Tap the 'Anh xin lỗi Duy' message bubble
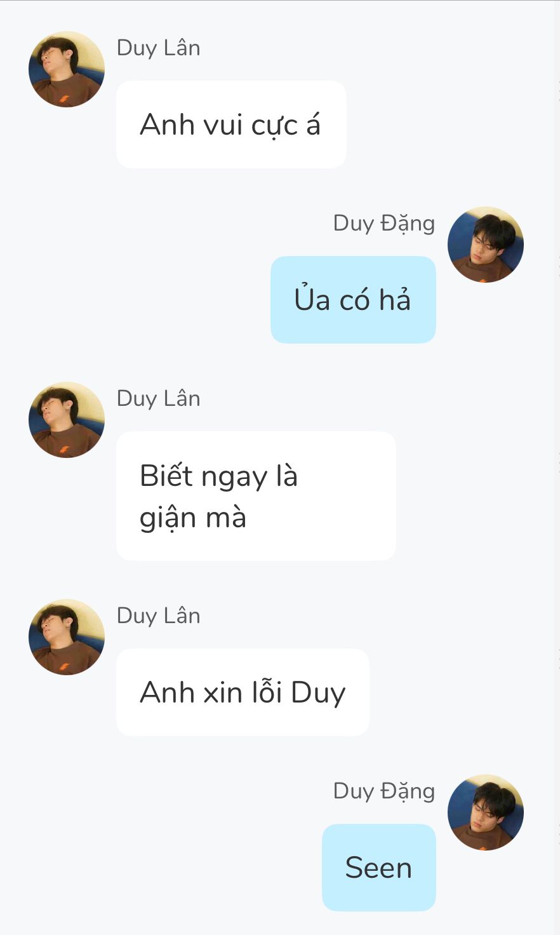The image size is (560, 935). click(x=243, y=692)
